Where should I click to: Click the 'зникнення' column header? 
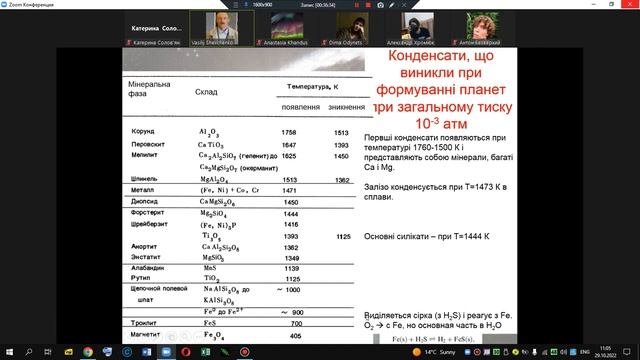[347, 107]
